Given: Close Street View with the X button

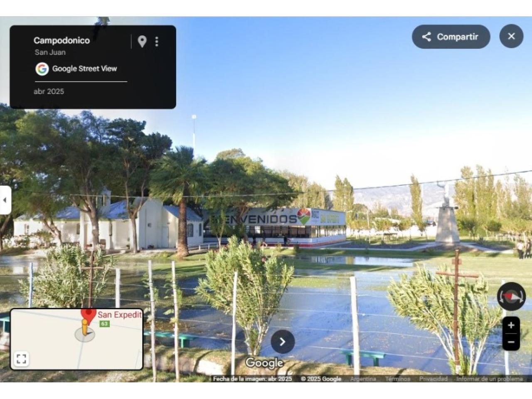Looking at the screenshot, I should (511, 36).
